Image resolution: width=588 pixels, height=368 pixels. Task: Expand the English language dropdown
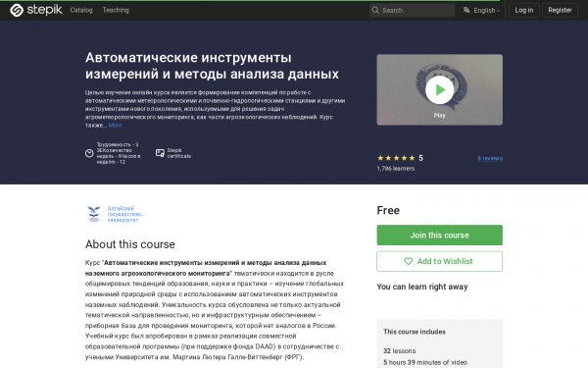click(486, 11)
